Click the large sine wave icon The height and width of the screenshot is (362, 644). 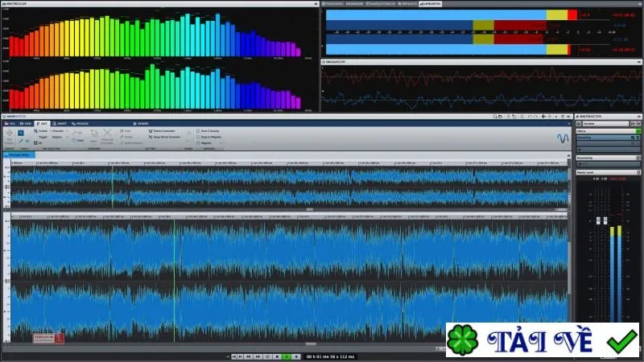tap(563, 138)
